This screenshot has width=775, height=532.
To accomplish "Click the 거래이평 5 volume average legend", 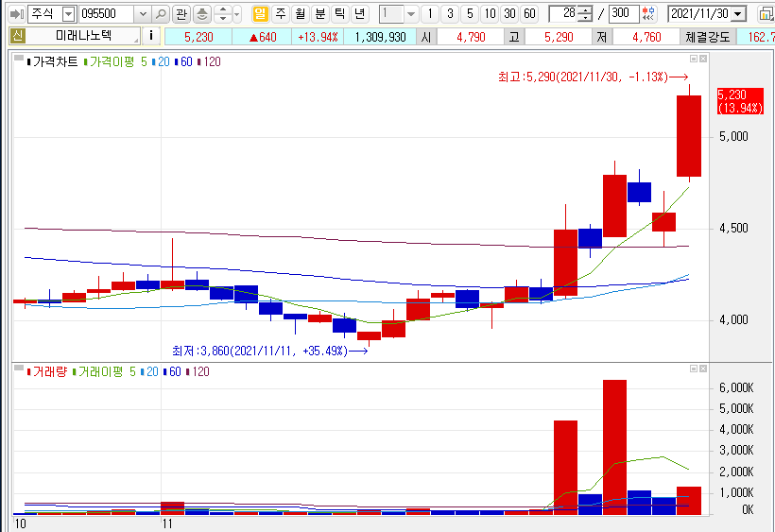I will [104, 372].
